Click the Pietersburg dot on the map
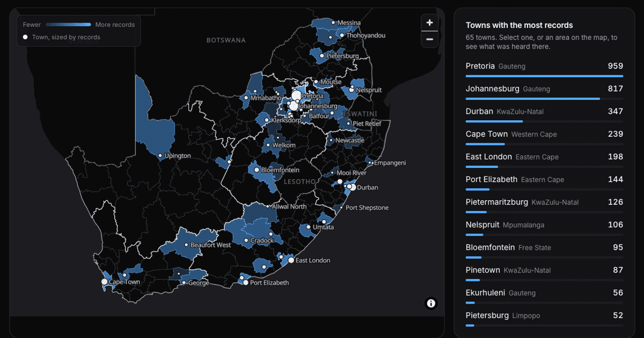The image size is (644, 338). coord(322,56)
